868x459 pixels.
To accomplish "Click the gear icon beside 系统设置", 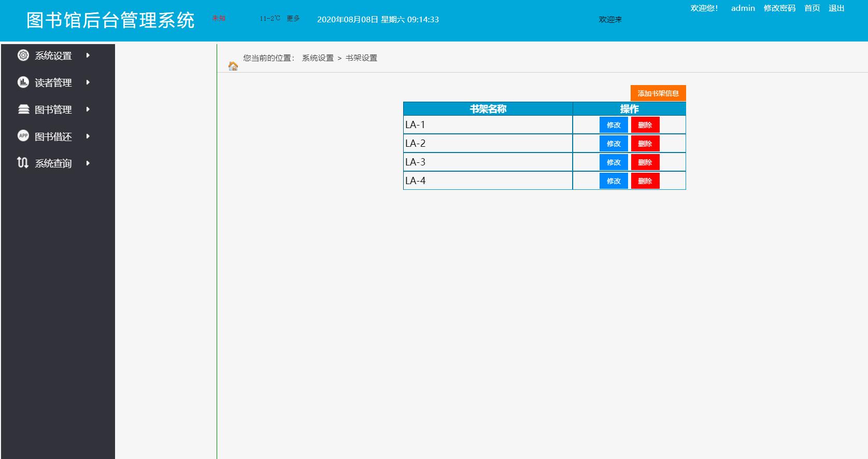I will [x=23, y=55].
